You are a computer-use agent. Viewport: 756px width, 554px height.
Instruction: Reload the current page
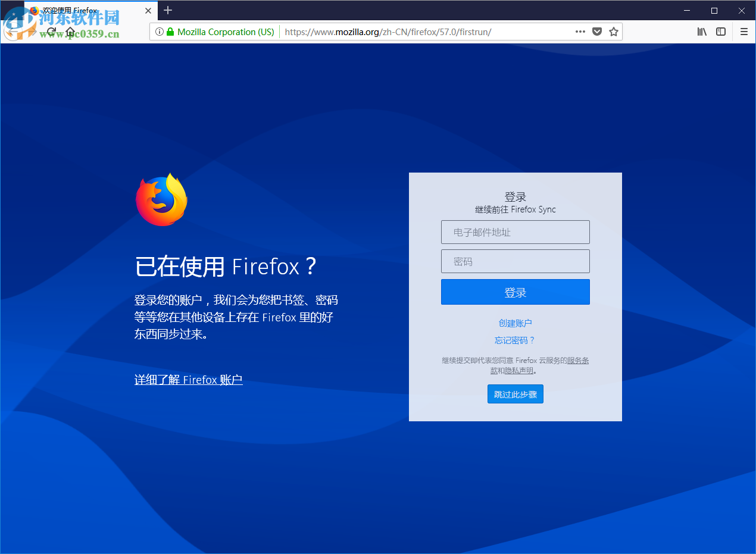point(51,32)
